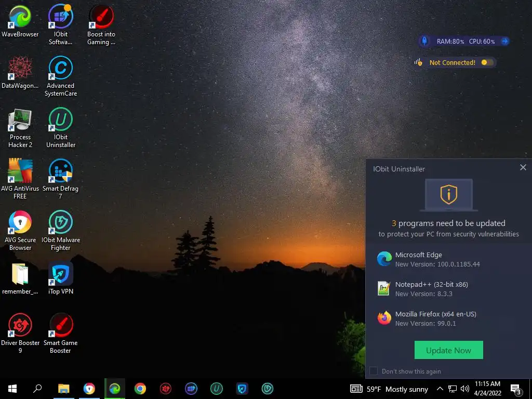Viewport: 532px width, 399px height.
Task: Open the Windows Start menu
Action: click(x=12, y=389)
